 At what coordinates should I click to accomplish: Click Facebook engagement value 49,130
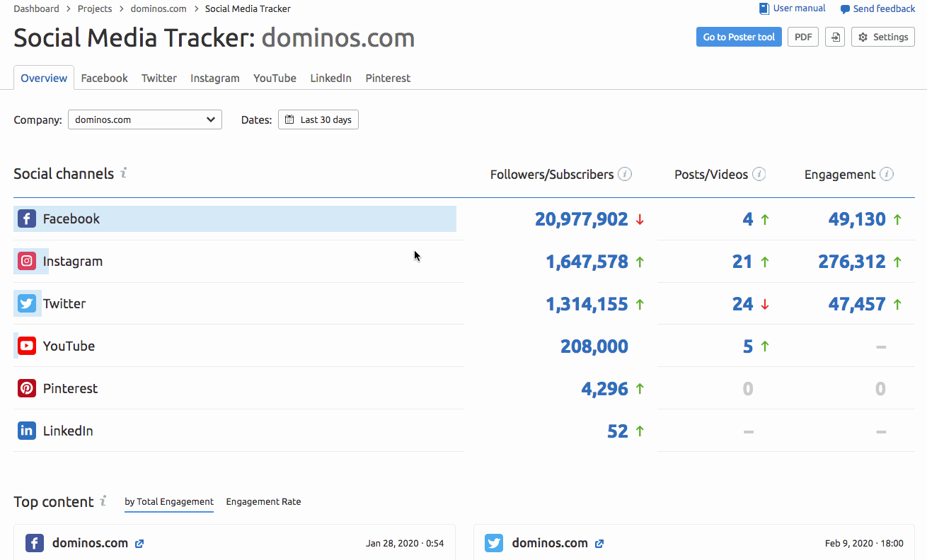[x=857, y=219]
